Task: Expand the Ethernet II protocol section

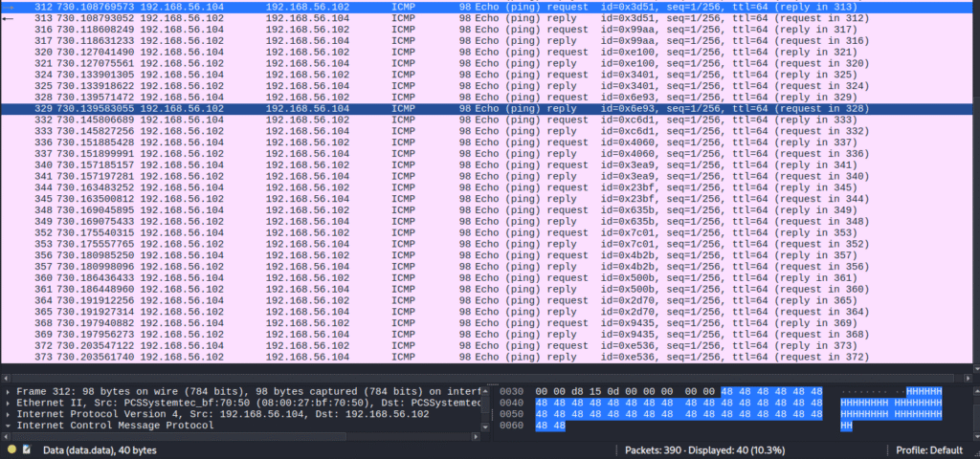Action: (x=9, y=404)
